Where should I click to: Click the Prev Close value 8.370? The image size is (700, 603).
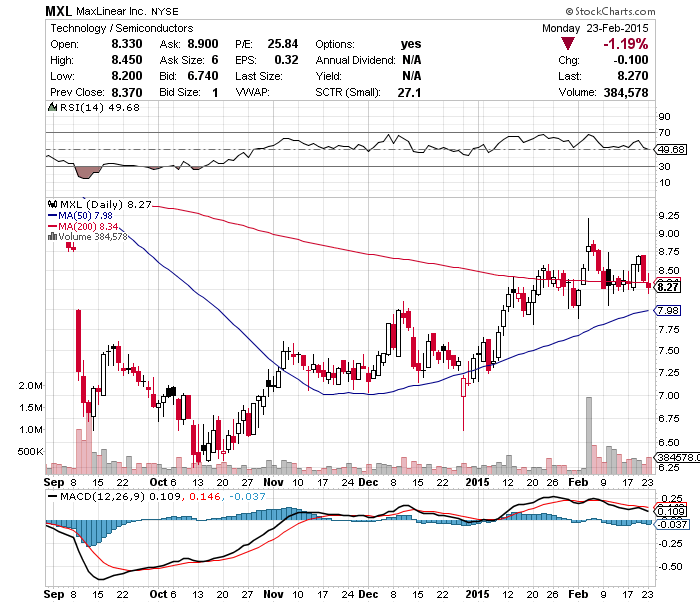coord(127,92)
